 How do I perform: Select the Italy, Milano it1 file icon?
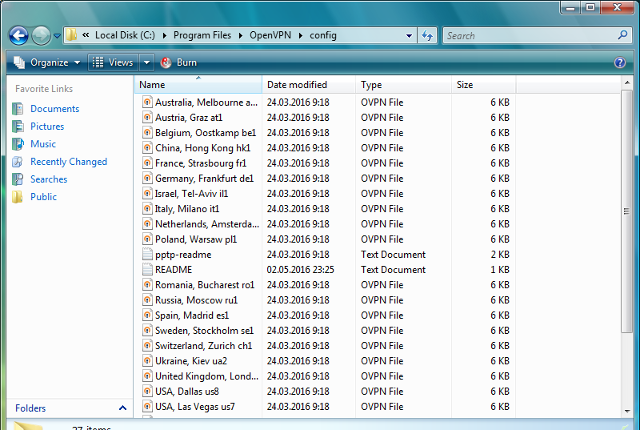(147, 209)
